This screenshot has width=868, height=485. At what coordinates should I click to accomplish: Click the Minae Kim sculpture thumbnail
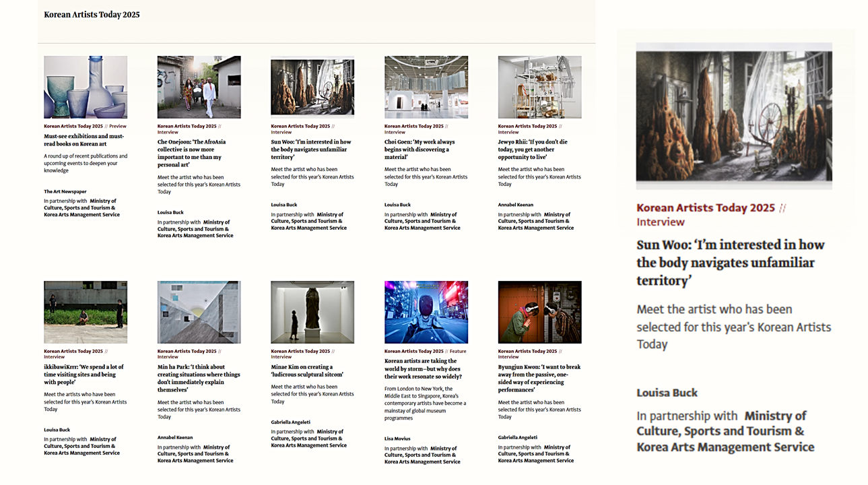click(x=312, y=312)
